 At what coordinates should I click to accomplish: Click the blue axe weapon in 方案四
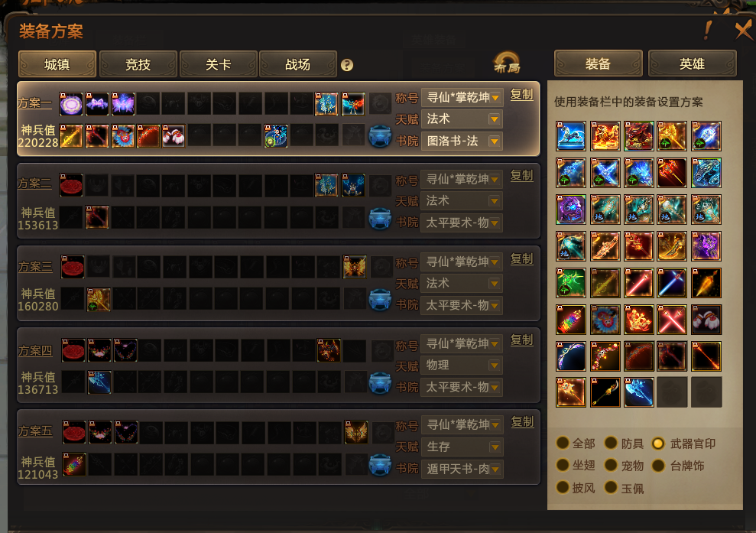point(99,382)
